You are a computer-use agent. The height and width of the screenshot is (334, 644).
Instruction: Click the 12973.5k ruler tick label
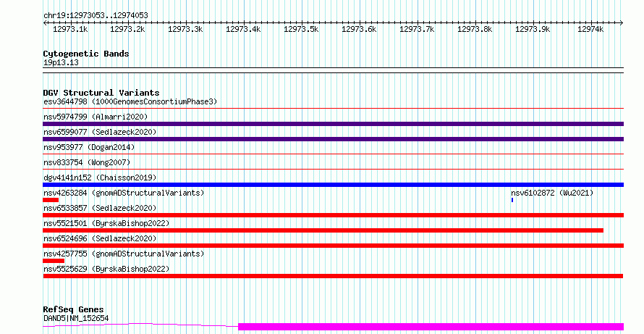pyautogui.click(x=301, y=29)
